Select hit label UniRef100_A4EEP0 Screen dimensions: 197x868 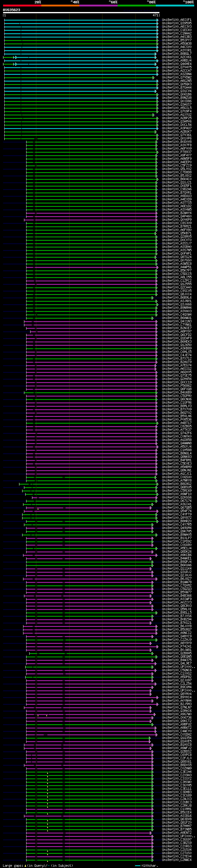(x=176, y=162)
